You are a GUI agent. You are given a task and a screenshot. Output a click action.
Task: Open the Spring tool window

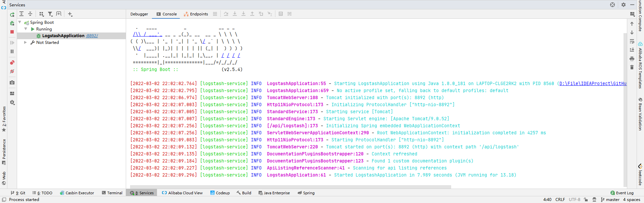pos(306,193)
